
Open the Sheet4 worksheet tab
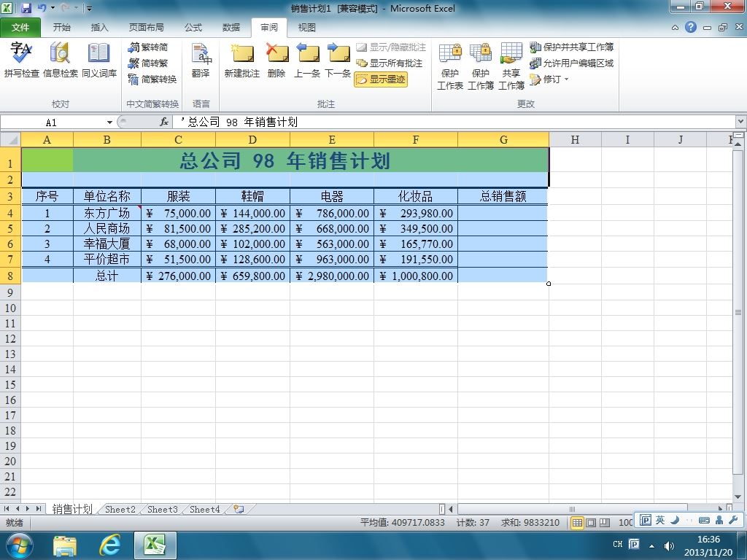[x=205, y=510]
